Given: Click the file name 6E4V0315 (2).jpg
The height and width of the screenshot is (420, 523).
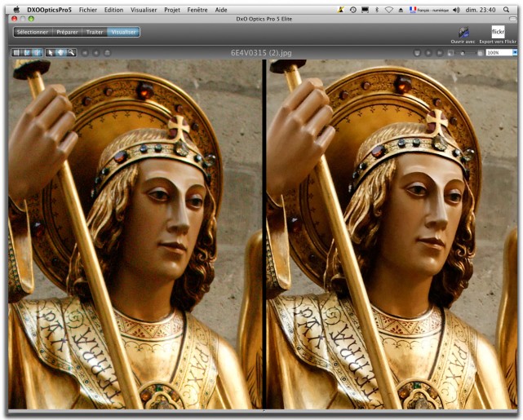Looking at the screenshot, I should (x=261, y=53).
